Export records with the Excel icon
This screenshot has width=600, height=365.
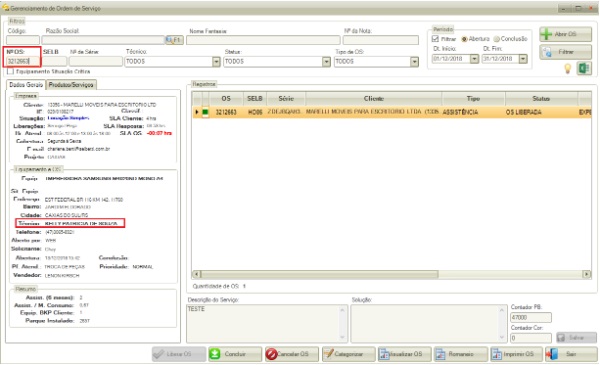584,68
